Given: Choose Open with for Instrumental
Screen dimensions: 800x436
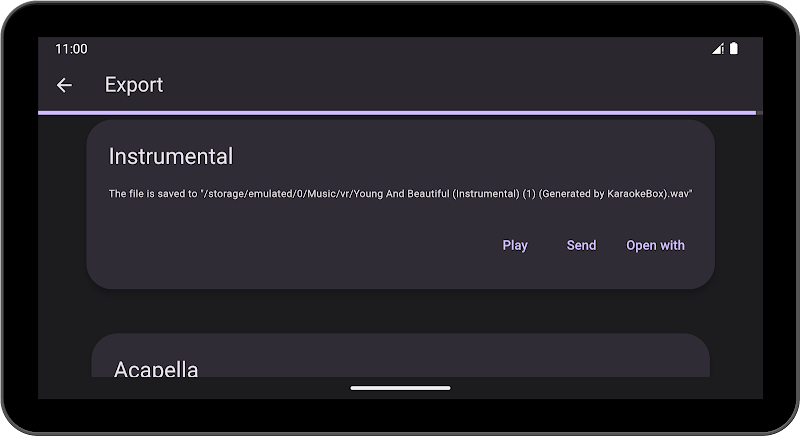Looking at the screenshot, I should click(655, 245).
